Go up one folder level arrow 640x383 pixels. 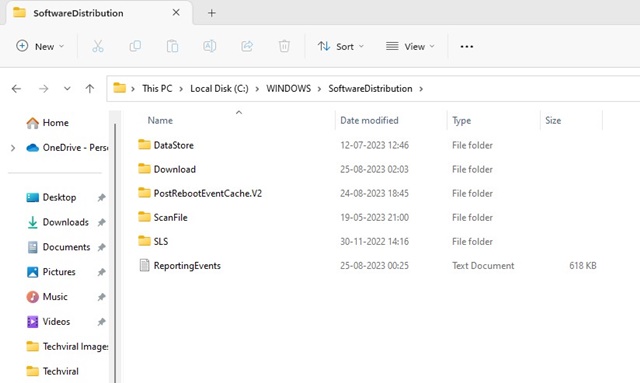point(90,88)
